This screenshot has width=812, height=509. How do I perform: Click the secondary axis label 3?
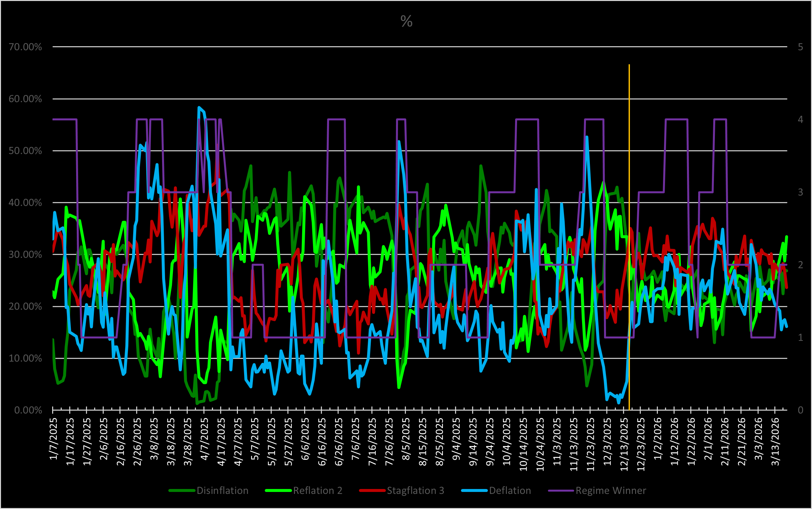(801, 192)
